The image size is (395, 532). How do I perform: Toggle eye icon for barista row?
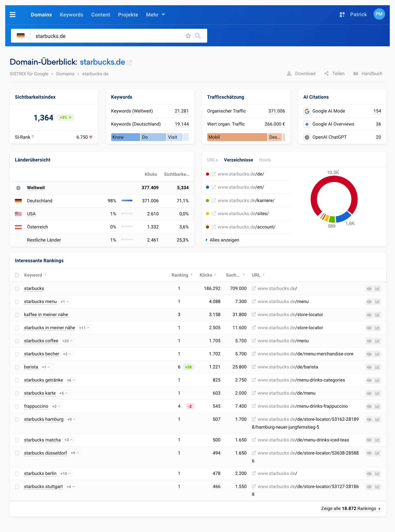(x=369, y=367)
